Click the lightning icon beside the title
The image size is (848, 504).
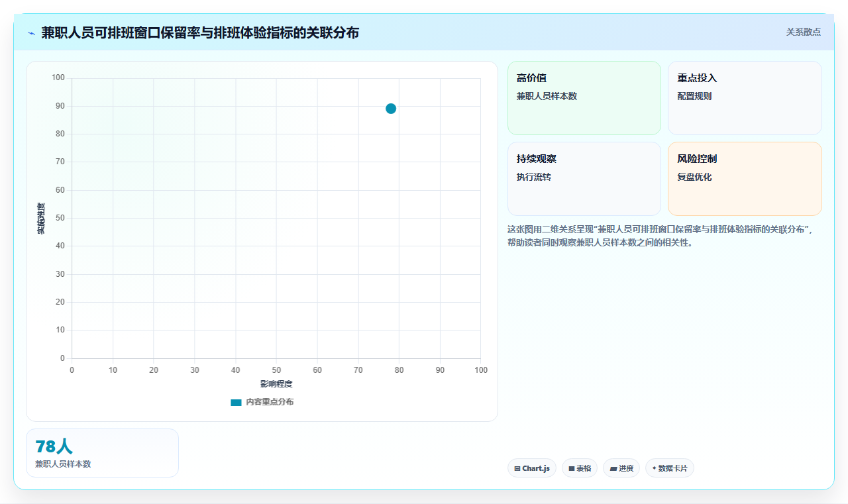point(31,32)
